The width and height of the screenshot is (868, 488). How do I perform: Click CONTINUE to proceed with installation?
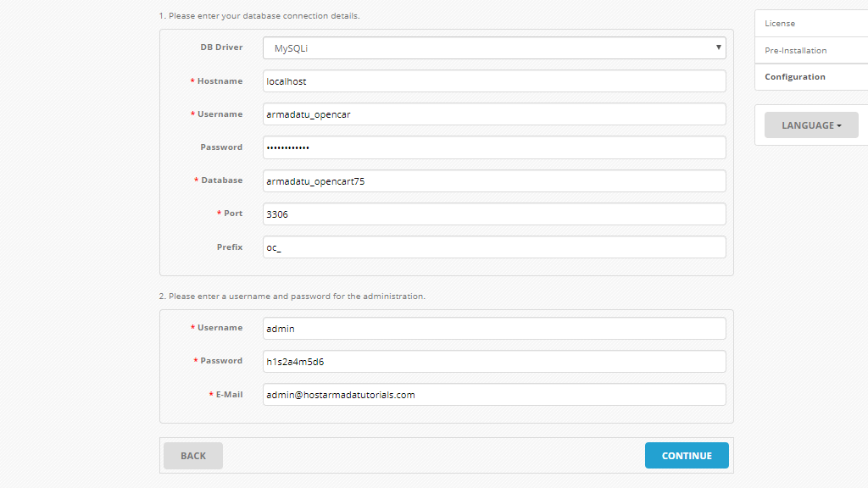[687, 455]
